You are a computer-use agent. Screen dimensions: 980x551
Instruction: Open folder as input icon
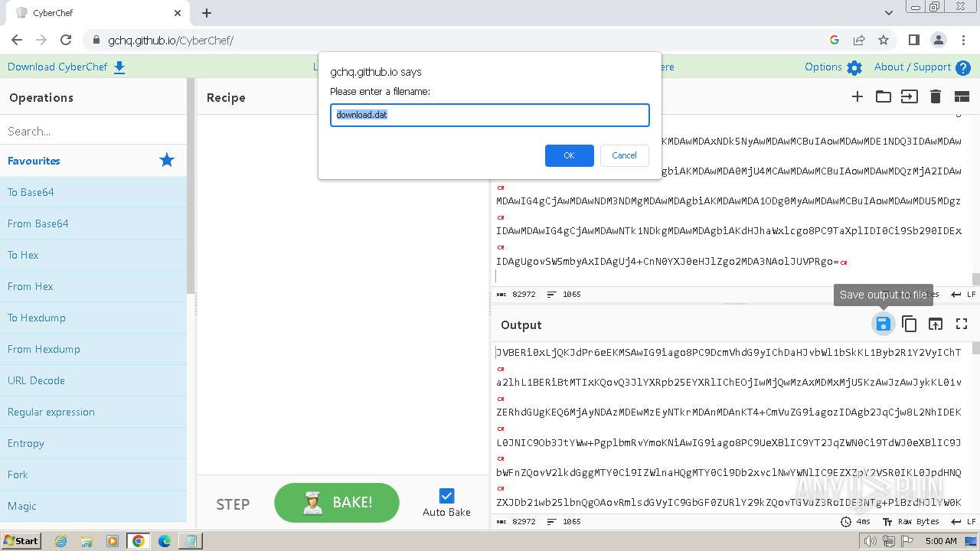coord(884,96)
